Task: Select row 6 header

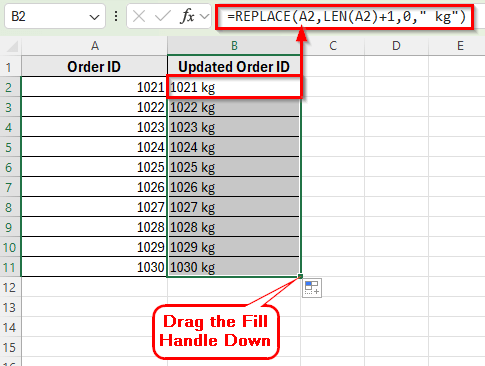Action: tap(10, 167)
